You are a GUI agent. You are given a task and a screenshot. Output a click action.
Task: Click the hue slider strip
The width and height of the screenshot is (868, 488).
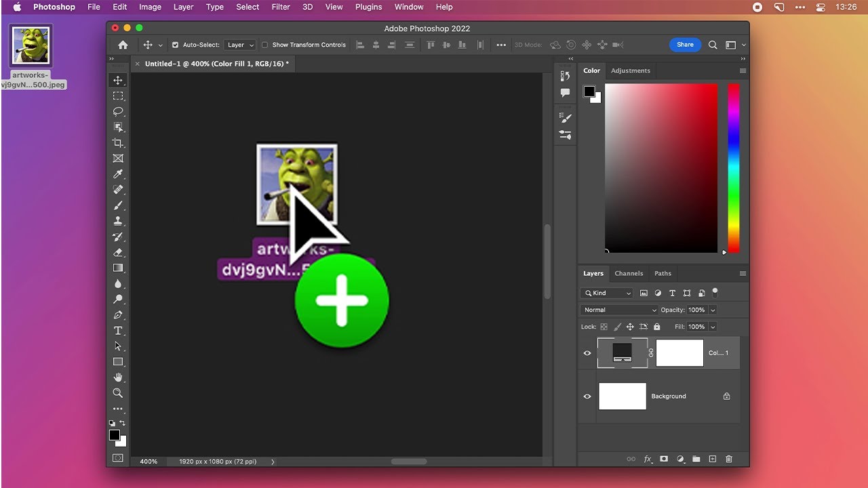coord(734,168)
